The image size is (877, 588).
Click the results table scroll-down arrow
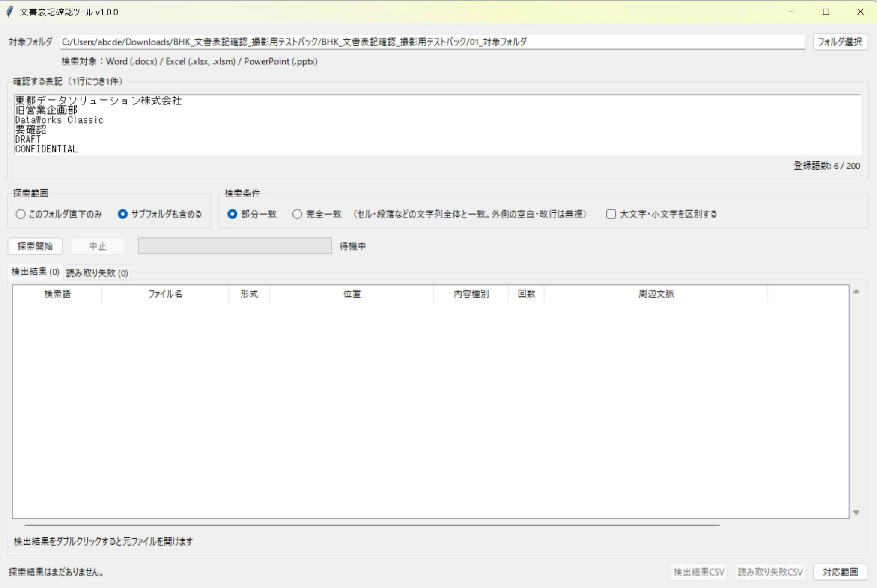click(856, 513)
